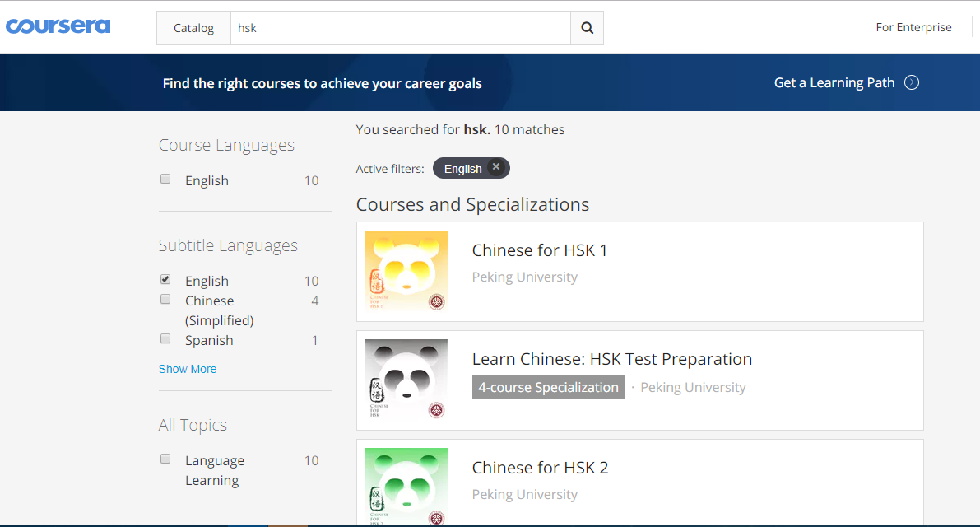Click the Get a Learning Path arrow icon
The image size is (980, 527).
point(911,82)
